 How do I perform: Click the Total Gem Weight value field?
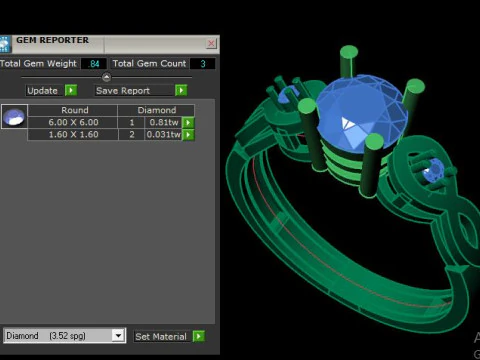[x=94, y=64]
